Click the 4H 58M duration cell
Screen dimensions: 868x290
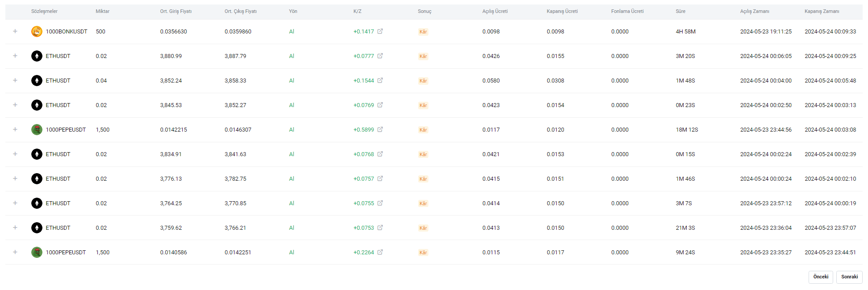pos(686,32)
